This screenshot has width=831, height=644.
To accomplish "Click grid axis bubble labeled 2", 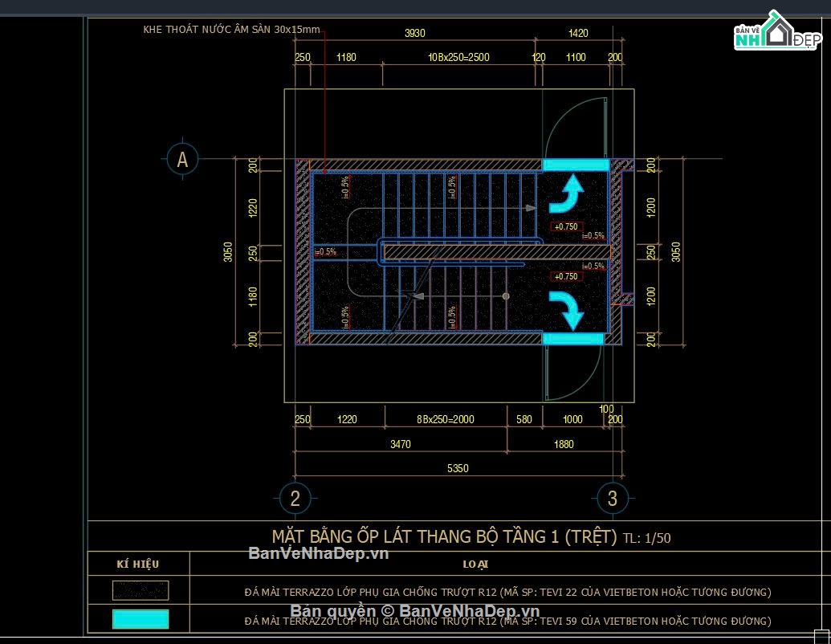I will coord(295,498).
